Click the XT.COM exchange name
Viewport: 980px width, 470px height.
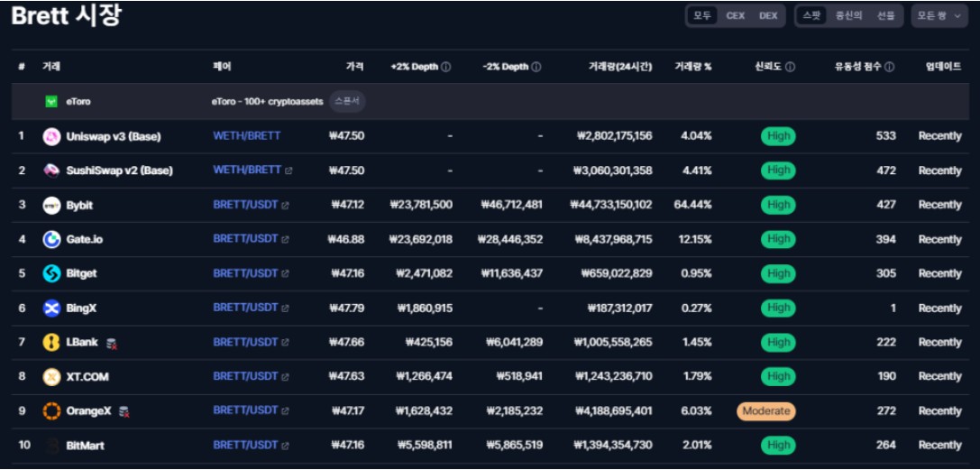(87, 377)
